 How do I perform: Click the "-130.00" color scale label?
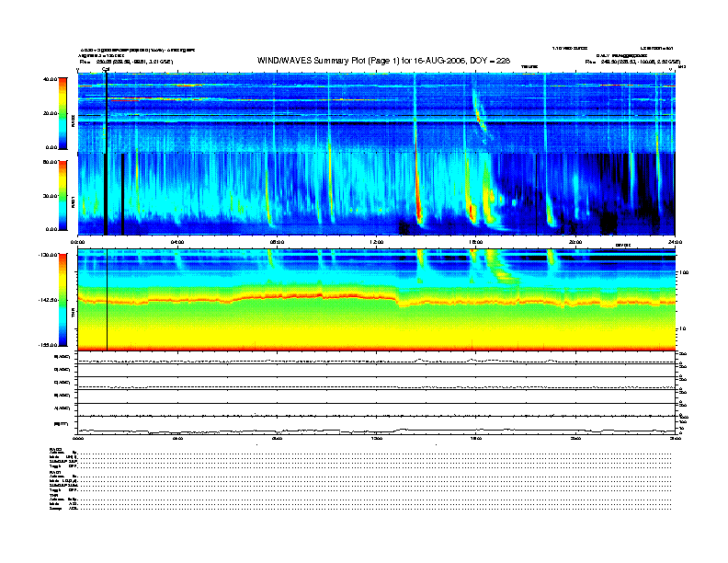pos(48,255)
